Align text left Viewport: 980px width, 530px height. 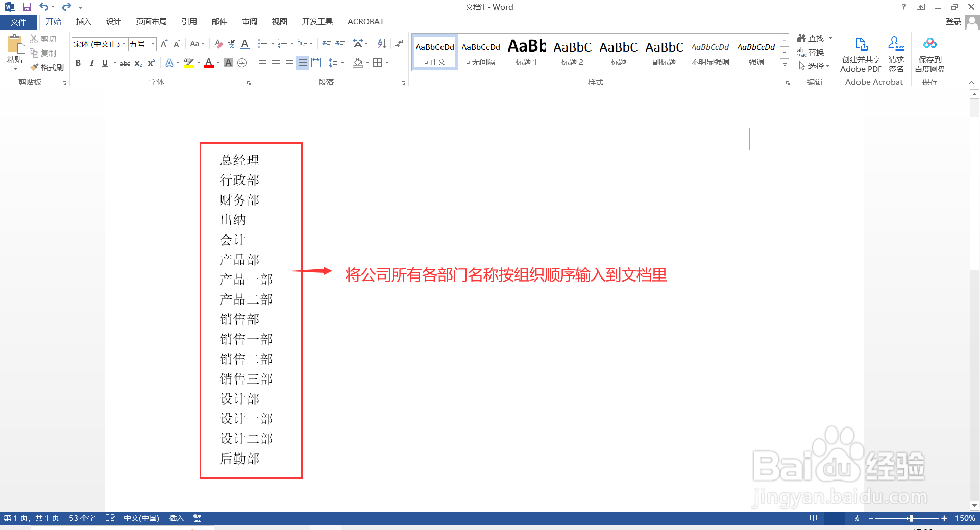(263, 63)
